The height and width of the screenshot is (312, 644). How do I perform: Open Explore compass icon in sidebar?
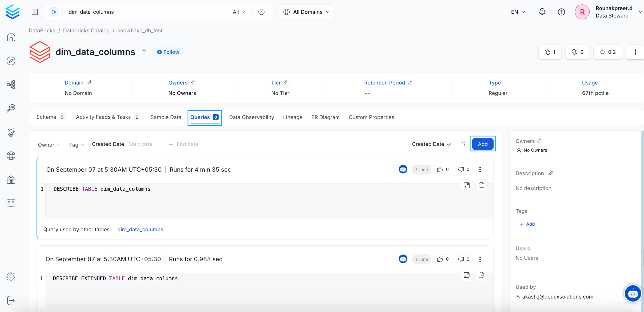pos(11,61)
